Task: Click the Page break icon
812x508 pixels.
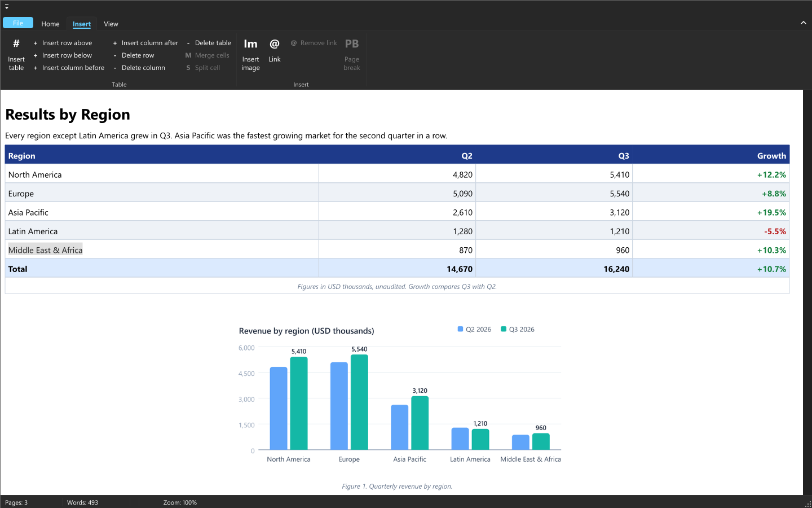Action: point(352,44)
